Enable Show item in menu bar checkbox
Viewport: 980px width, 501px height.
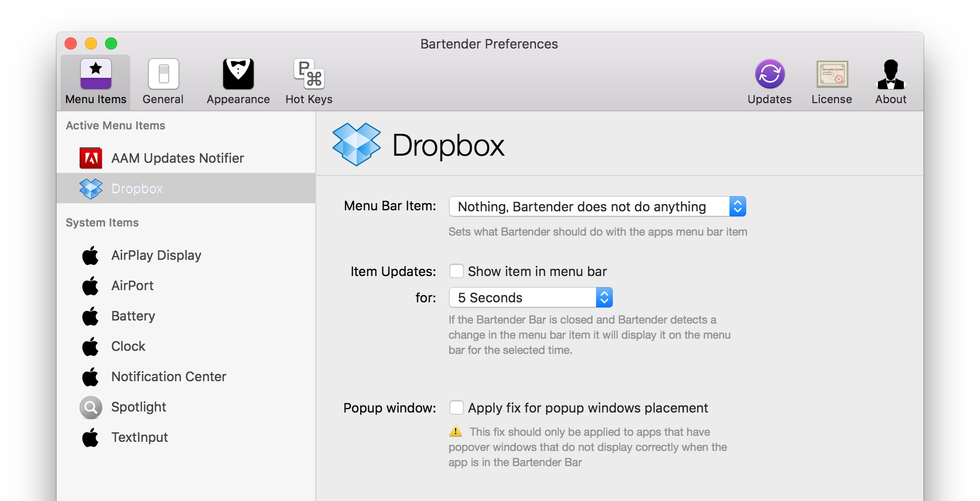point(457,271)
